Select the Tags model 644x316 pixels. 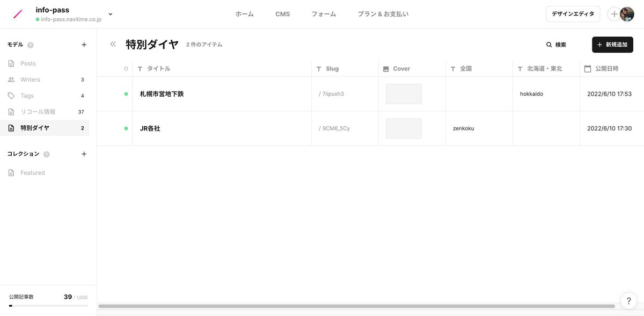(x=45, y=96)
